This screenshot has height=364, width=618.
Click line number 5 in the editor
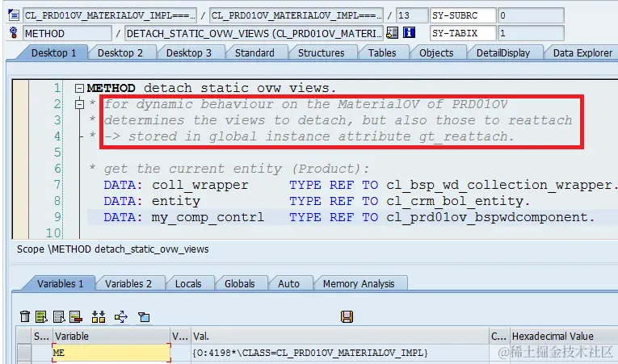57,153
